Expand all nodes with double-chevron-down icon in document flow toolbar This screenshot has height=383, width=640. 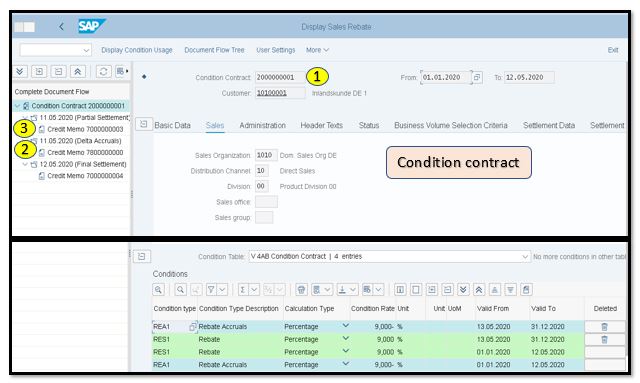tap(20, 71)
